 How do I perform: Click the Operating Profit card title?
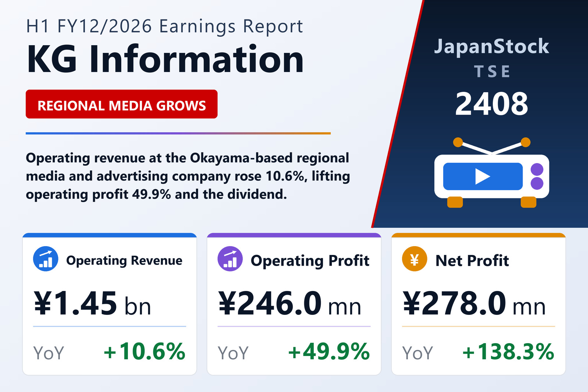click(x=310, y=260)
